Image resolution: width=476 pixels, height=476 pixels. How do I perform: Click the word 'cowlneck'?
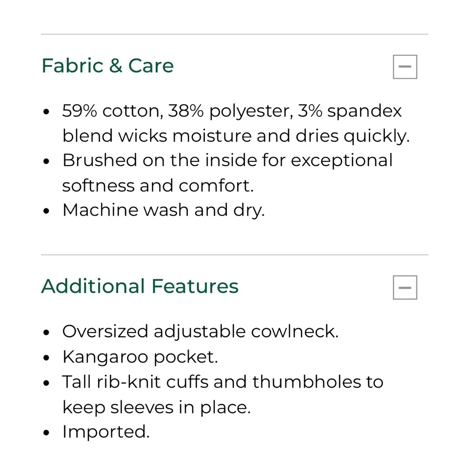tap(294, 331)
